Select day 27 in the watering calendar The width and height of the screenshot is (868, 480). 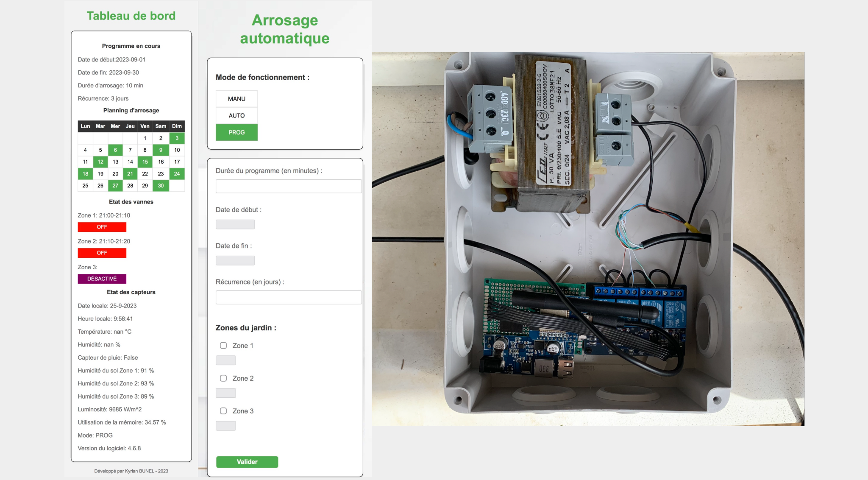point(115,186)
